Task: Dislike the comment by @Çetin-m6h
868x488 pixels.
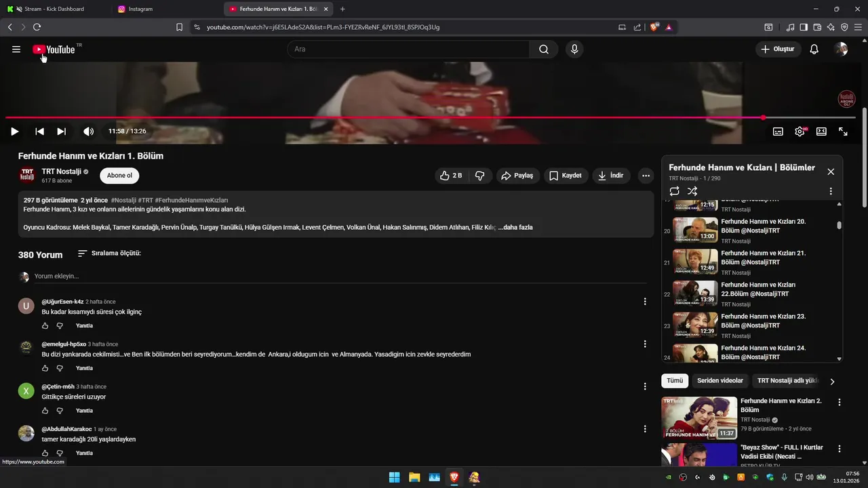Action: point(60,411)
